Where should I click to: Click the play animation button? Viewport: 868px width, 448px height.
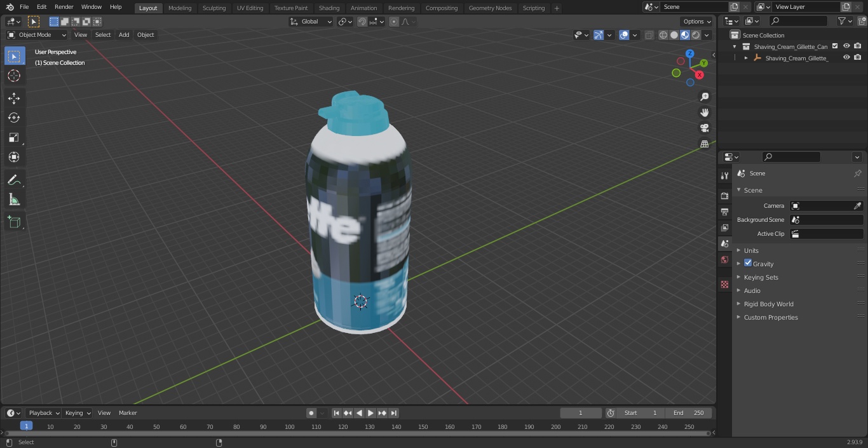(370, 413)
